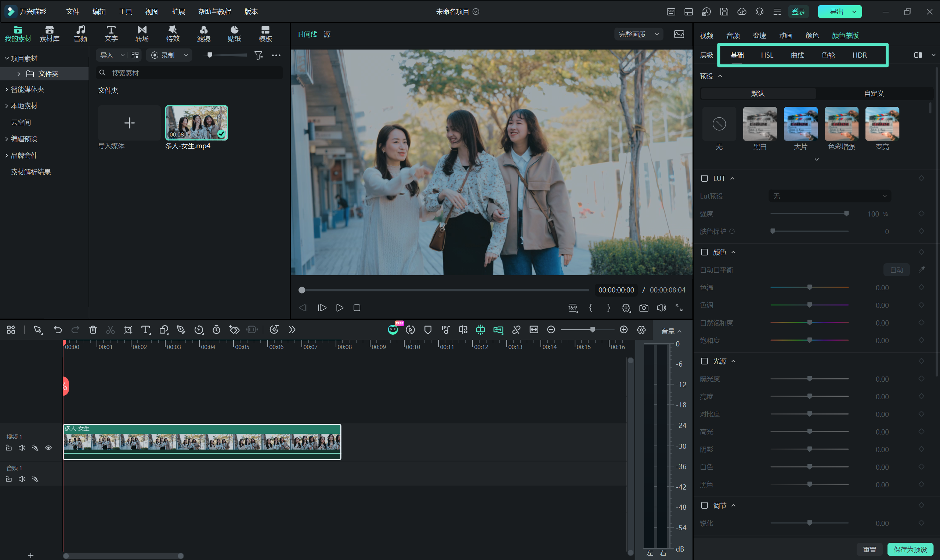Click the undo arrow in timeline toolbar
This screenshot has height=560, width=940.
point(58,330)
